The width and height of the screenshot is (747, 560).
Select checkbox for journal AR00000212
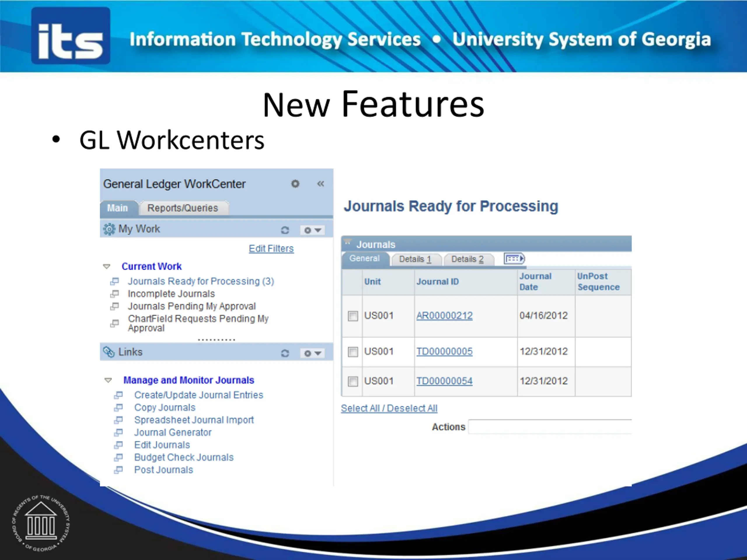pos(353,316)
